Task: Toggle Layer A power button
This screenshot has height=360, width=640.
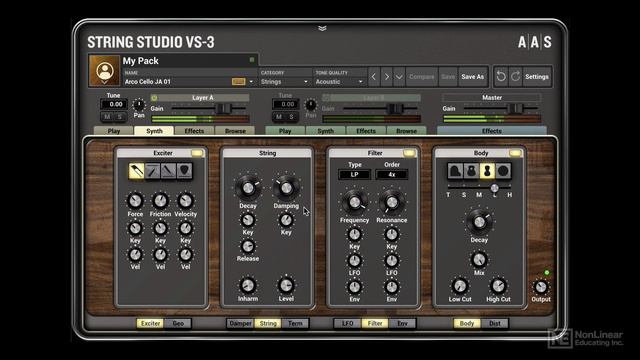Action: tap(154, 98)
